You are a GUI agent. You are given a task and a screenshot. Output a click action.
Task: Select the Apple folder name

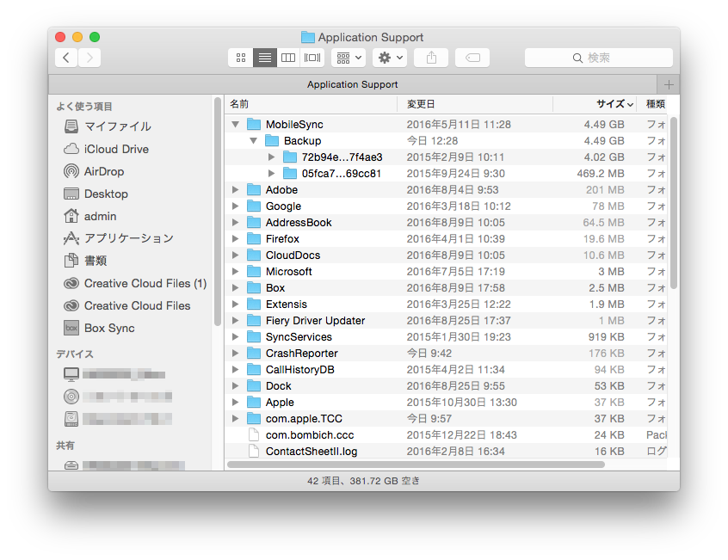[x=280, y=403]
